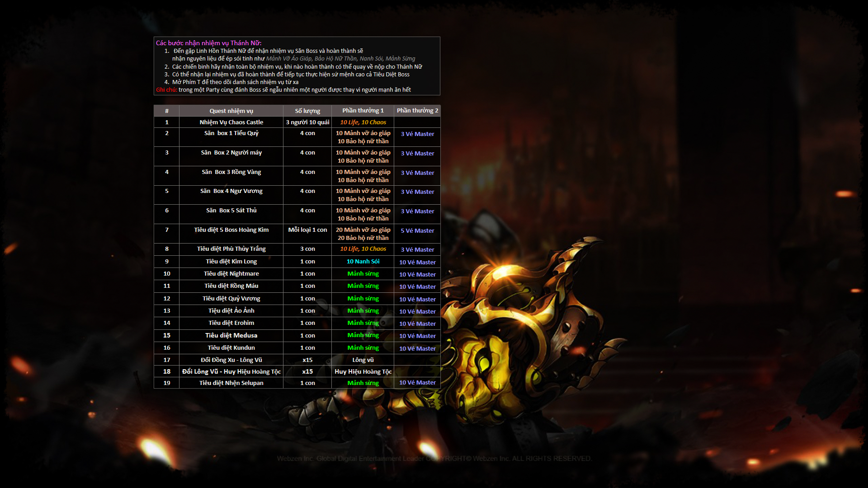Select the 'Quest nhiệm vụ' column header
Image resolution: width=868 pixels, height=488 pixels.
tap(231, 111)
